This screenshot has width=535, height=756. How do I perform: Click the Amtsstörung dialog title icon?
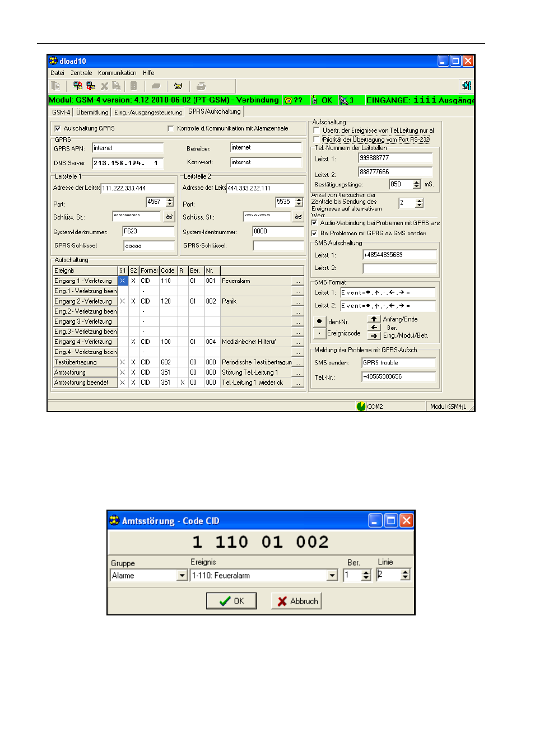click(x=115, y=520)
